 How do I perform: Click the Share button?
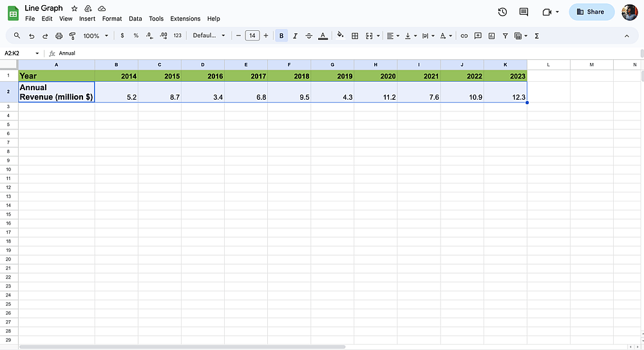click(x=591, y=12)
